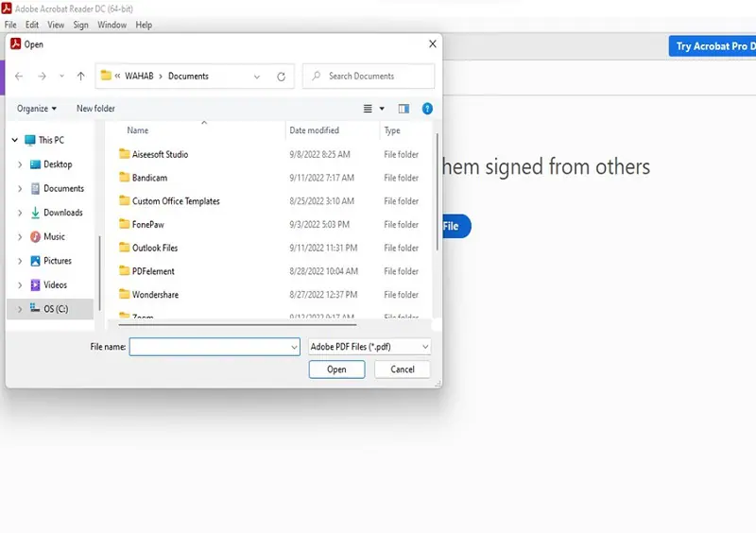Close the Open dialog
Viewport: 756px width, 533px height.
[433, 43]
